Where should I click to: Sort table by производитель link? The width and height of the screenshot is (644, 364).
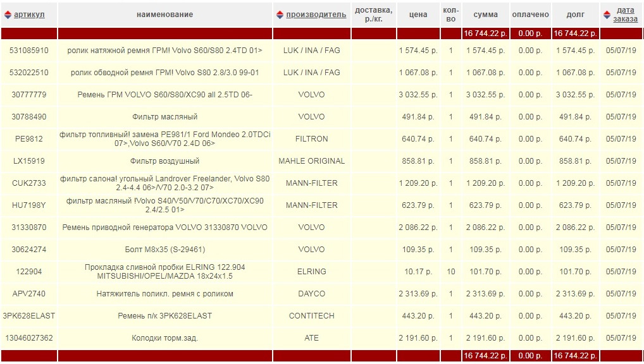[316, 15]
